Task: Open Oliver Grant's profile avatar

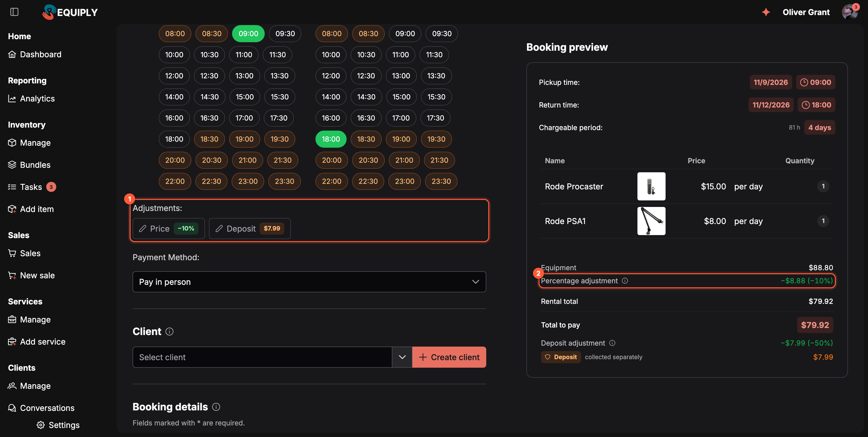Action: pos(849,12)
